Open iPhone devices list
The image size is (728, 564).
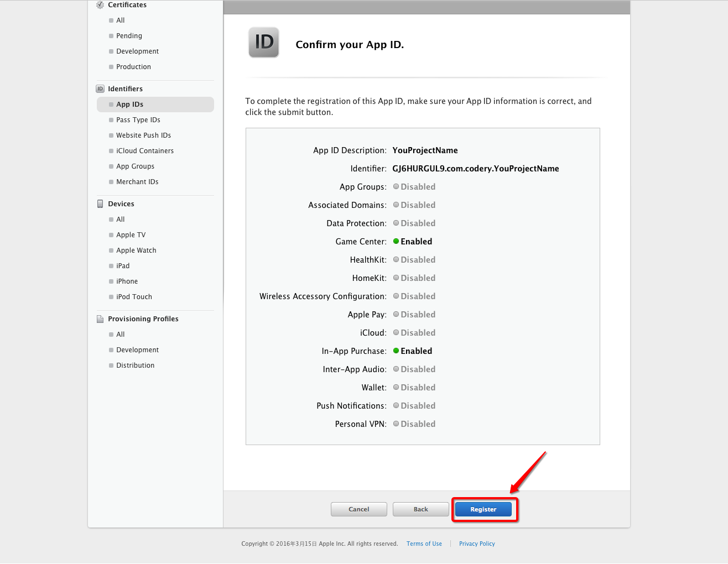[127, 281]
